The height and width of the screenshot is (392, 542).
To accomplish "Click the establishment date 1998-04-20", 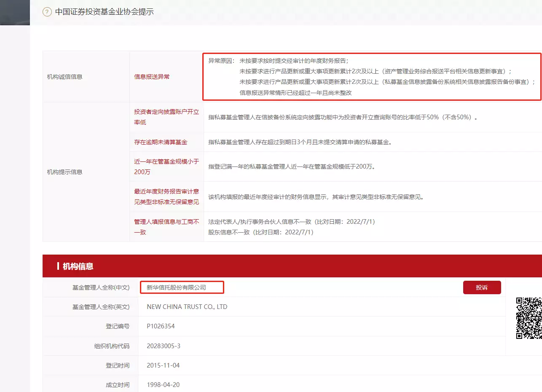I will tap(162, 384).
